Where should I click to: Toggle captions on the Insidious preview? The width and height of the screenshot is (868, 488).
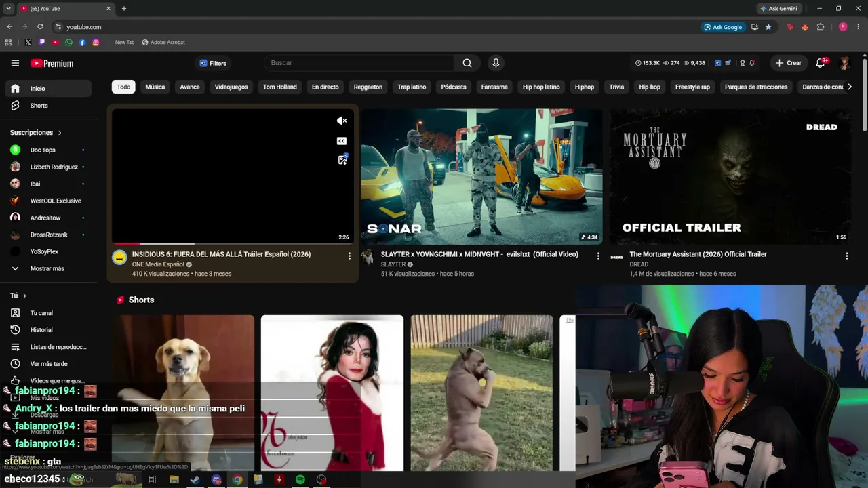pos(342,141)
